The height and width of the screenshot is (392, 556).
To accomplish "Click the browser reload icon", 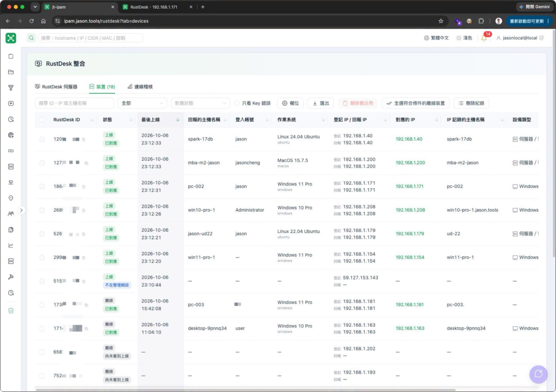I will coord(31,21).
